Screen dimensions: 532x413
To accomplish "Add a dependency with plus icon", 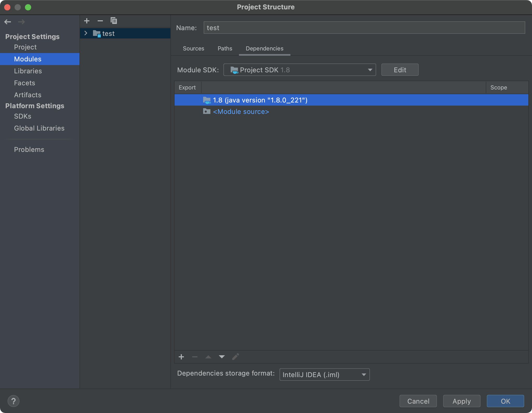I will click(x=181, y=357).
